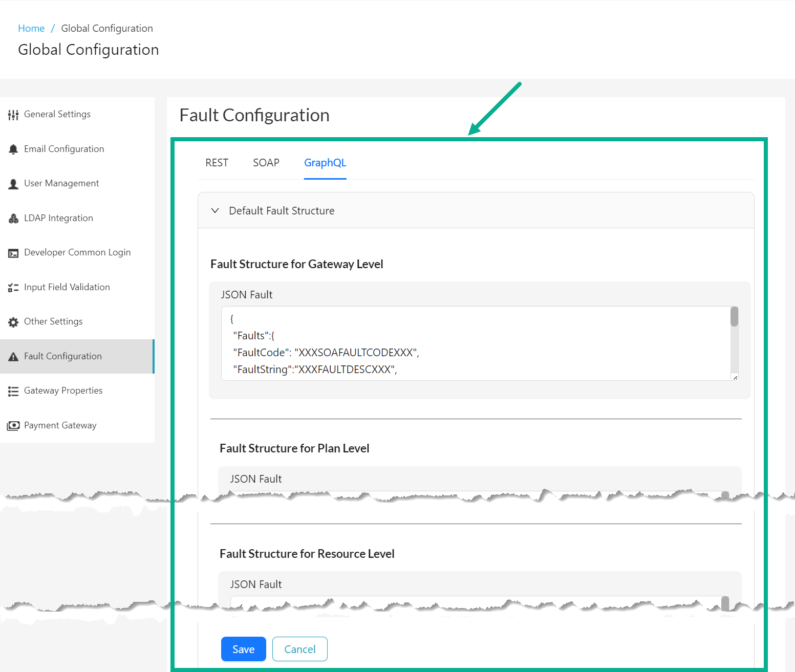795x672 pixels.
Task: Navigate Home via the breadcrumb link
Action: (31, 28)
